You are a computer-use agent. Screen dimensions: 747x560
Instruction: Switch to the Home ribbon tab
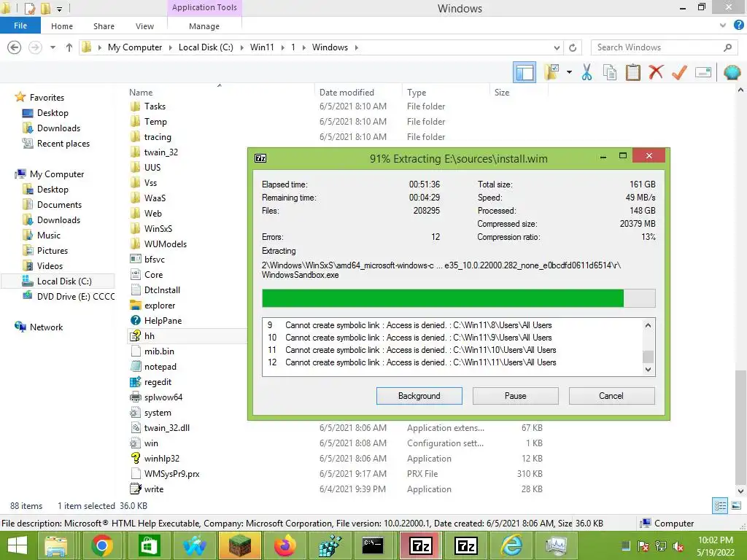coord(62,26)
